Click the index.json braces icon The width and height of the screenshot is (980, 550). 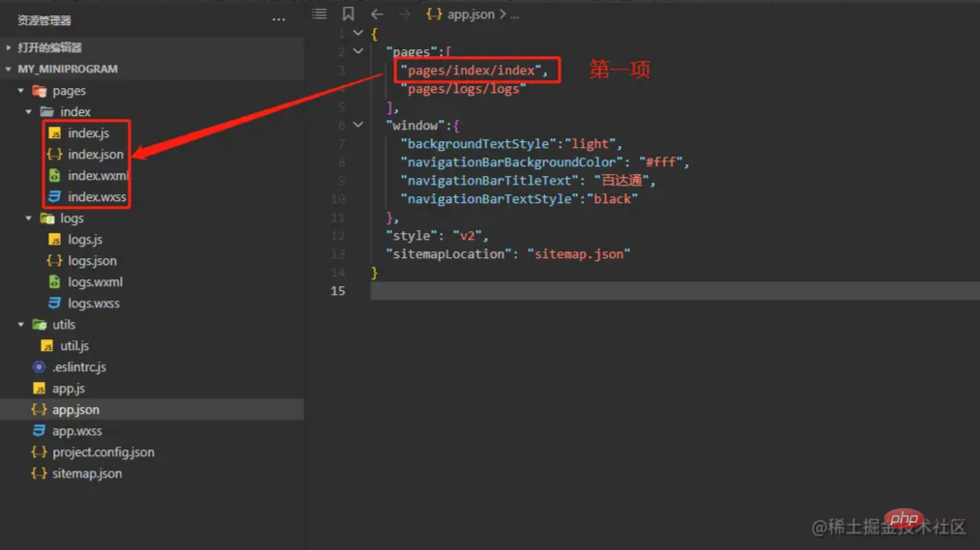[x=54, y=155]
